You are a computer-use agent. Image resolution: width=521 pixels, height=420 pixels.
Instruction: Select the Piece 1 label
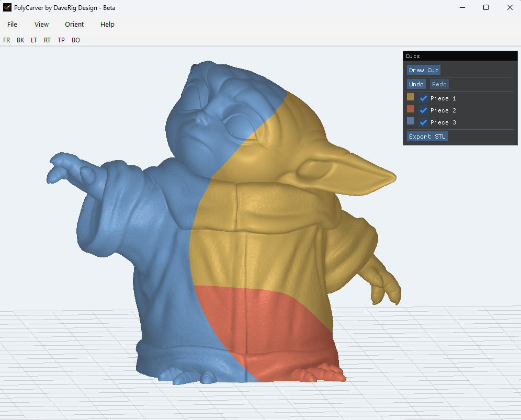coord(443,98)
